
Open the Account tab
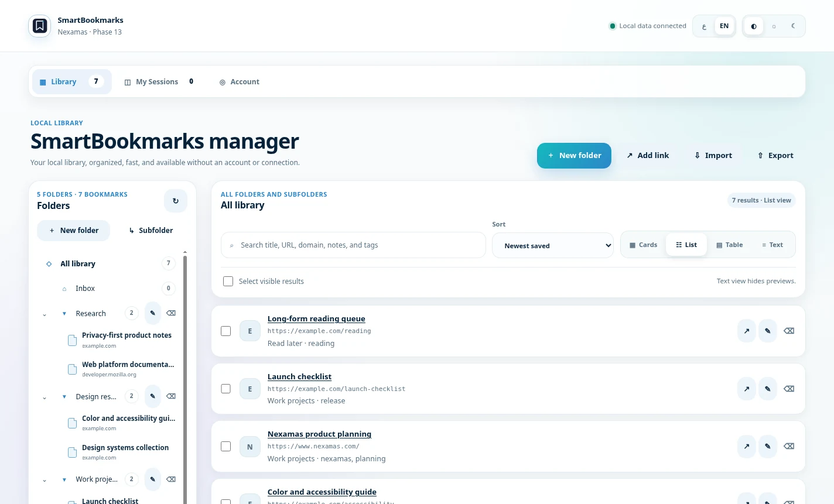[x=240, y=82]
